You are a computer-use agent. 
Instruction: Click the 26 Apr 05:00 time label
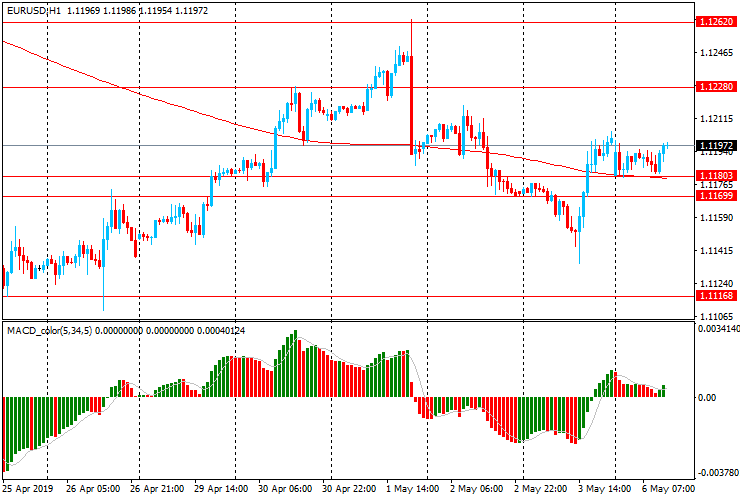[x=92, y=488]
